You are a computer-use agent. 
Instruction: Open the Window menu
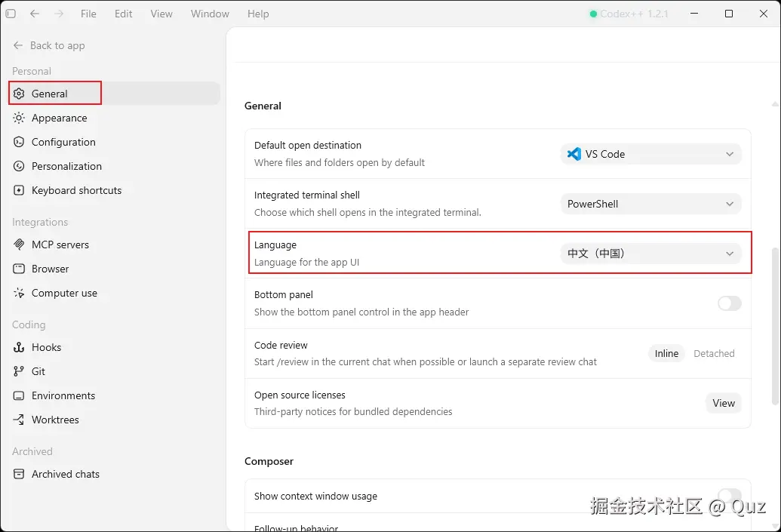210,14
